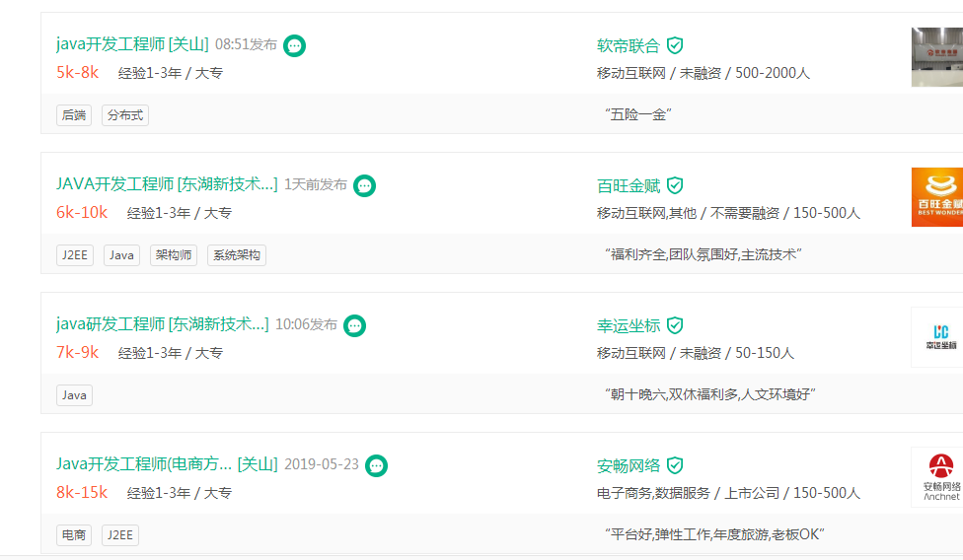Image resolution: width=963 pixels, height=560 pixels.
Task: Open job link Java开发工程师(电商方... [关山]
Action: point(167,464)
